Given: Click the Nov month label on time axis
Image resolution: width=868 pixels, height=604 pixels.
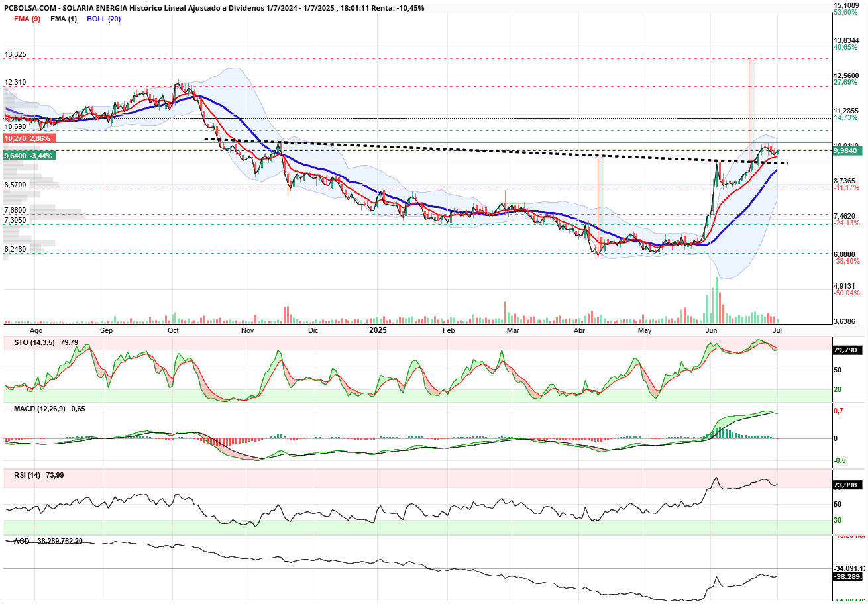Looking at the screenshot, I should pos(248,330).
